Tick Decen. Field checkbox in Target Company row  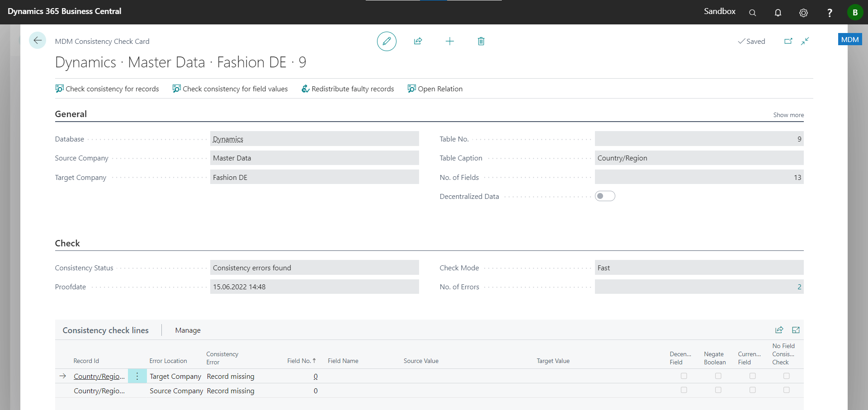(x=684, y=376)
